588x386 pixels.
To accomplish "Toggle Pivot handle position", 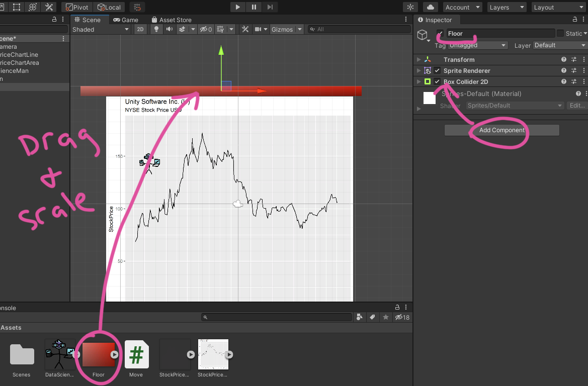I will 77,7.
